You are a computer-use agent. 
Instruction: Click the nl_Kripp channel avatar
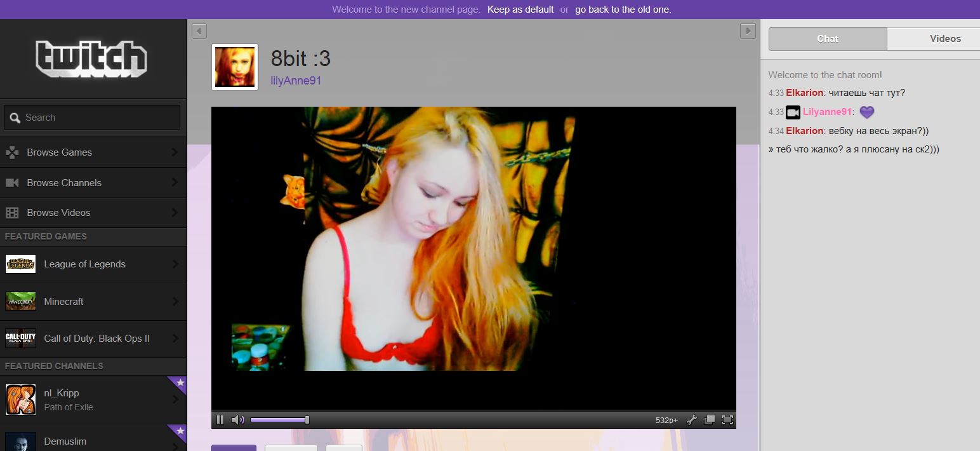coord(20,400)
